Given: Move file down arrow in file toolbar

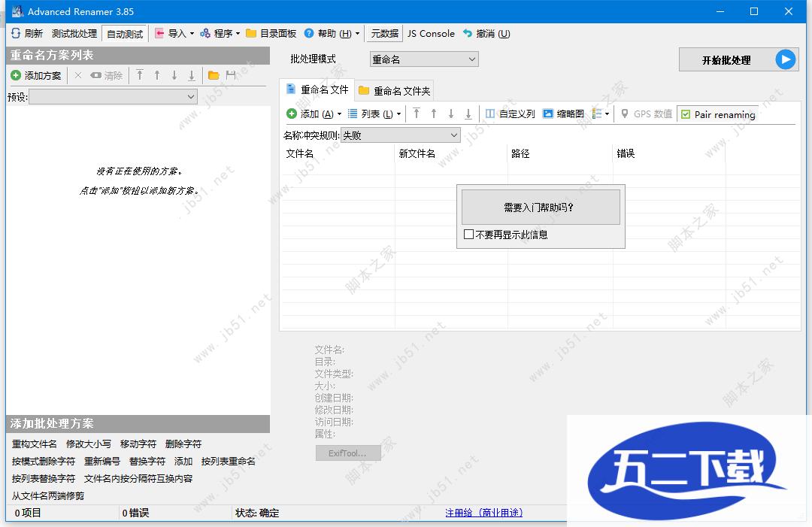Looking at the screenshot, I should [451, 114].
